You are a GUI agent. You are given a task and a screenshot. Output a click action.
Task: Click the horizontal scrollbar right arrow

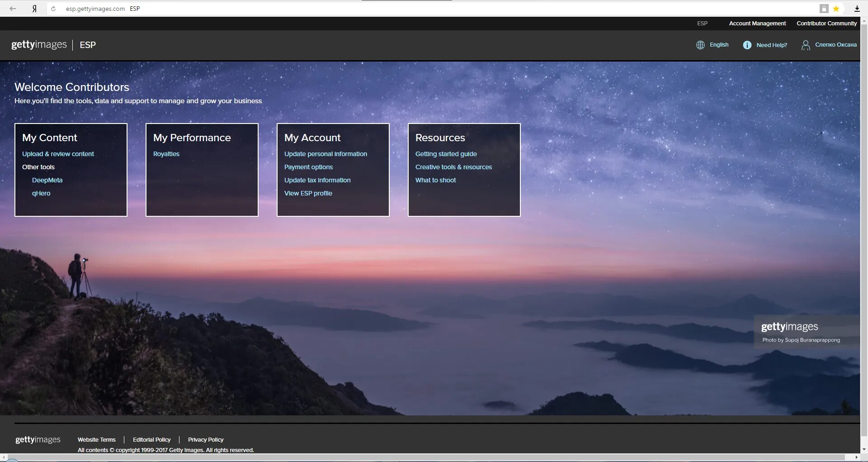click(856, 457)
